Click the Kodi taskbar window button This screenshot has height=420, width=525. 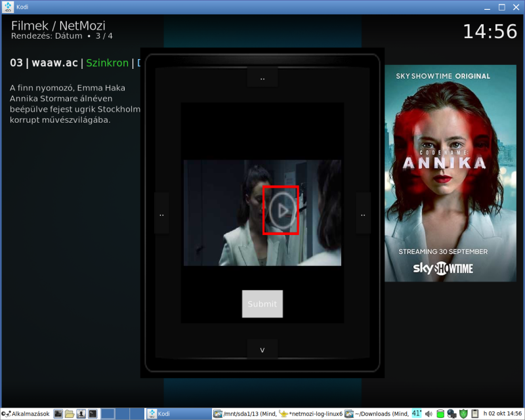[178, 413]
